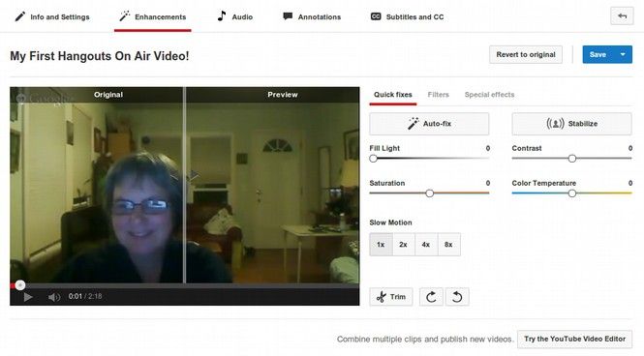This screenshot has width=644, height=356.
Task: Open the Save dropdown arrow
Action: (623, 54)
